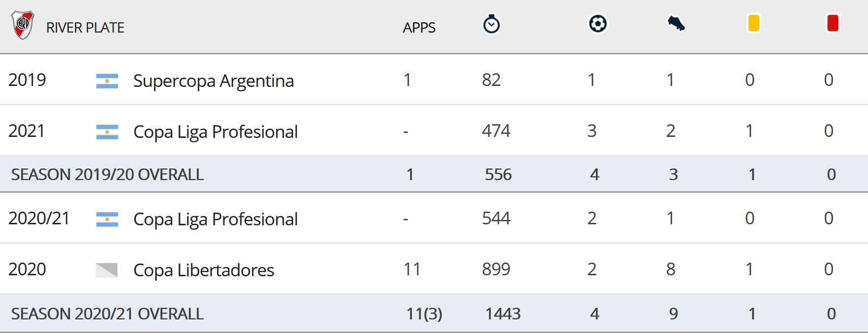Open the Copa Libertadores competition link
The height and width of the screenshot is (334, 868).
204,270
